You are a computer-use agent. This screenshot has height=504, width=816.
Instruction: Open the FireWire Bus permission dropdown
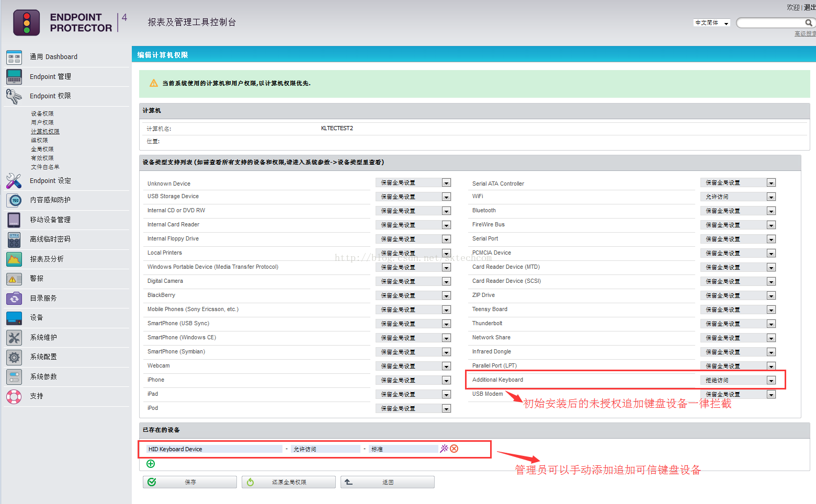point(738,225)
